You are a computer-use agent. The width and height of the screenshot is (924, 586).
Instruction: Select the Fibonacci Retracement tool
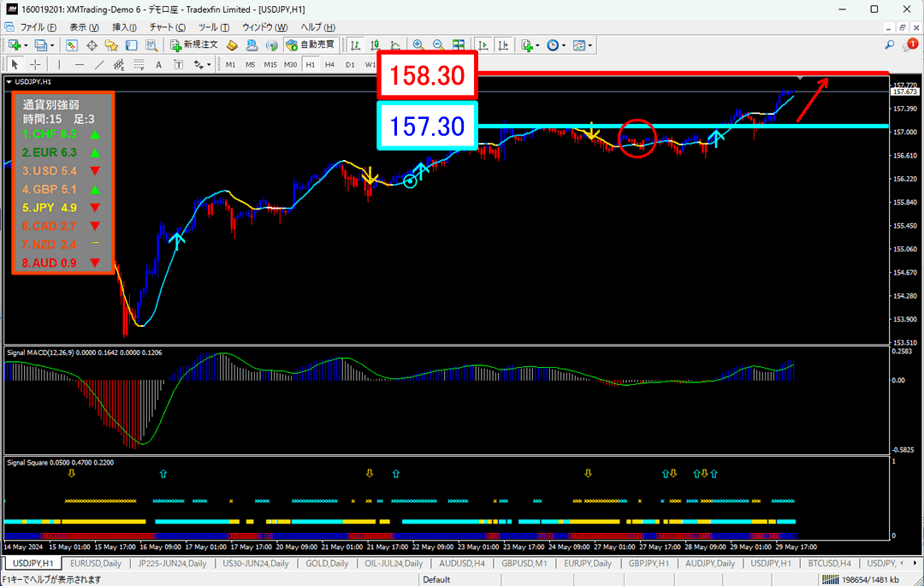(139, 64)
